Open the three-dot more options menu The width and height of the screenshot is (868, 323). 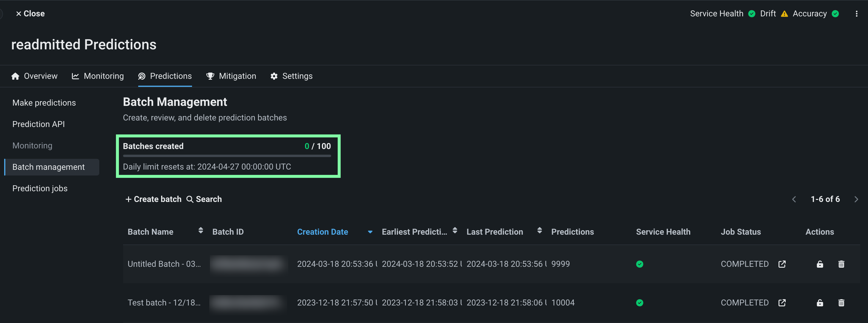[x=856, y=14]
